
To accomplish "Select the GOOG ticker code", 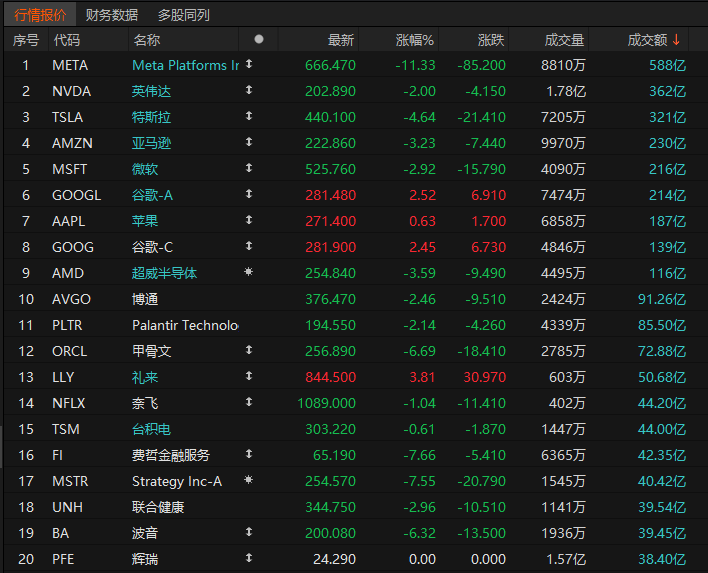I will pyautogui.click(x=73, y=247).
